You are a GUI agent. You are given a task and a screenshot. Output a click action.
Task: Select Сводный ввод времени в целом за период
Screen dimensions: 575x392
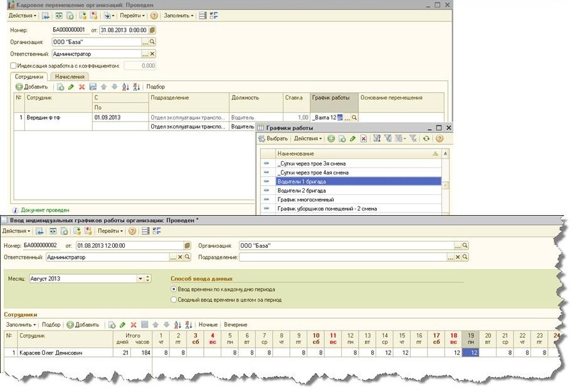[174, 300]
